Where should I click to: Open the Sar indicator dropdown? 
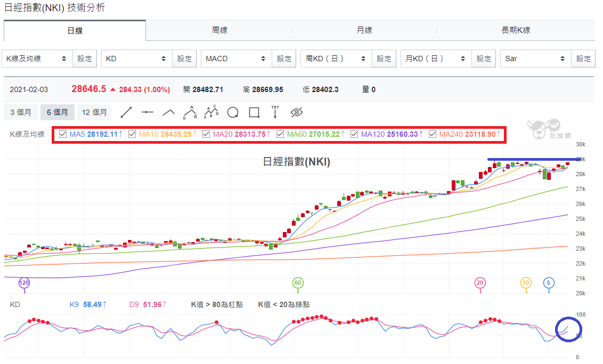(536, 59)
